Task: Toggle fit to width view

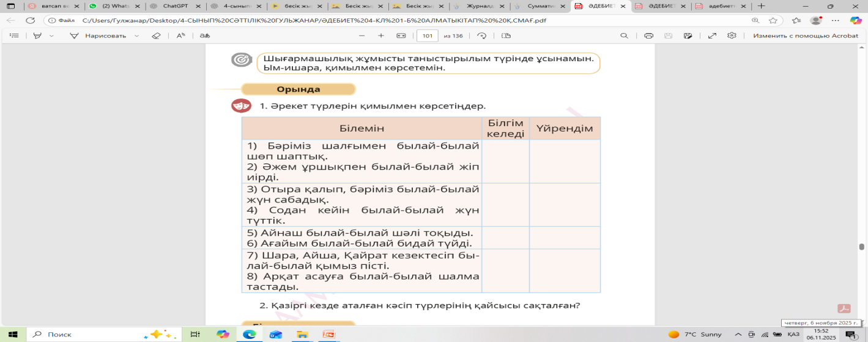Action: pos(401,35)
